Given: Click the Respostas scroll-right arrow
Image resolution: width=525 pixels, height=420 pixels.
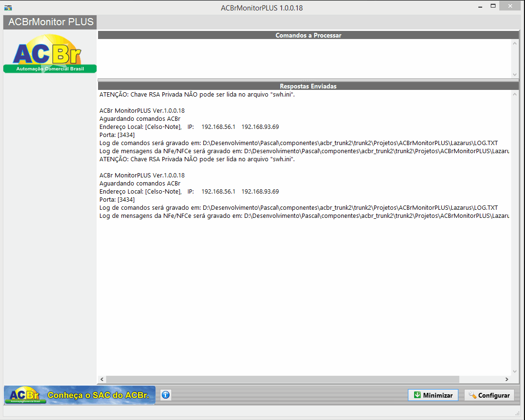Looking at the screenshot, I should point(506,379).
